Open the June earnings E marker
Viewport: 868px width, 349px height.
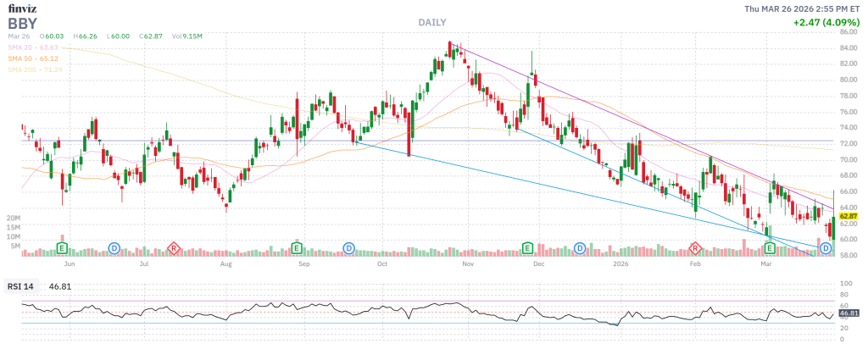(62, 247)
